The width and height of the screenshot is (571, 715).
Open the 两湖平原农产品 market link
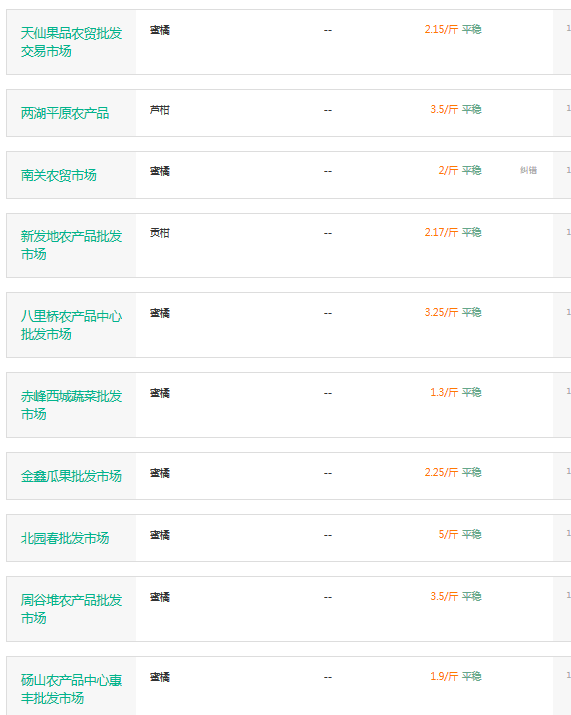(x=65, y=113)
